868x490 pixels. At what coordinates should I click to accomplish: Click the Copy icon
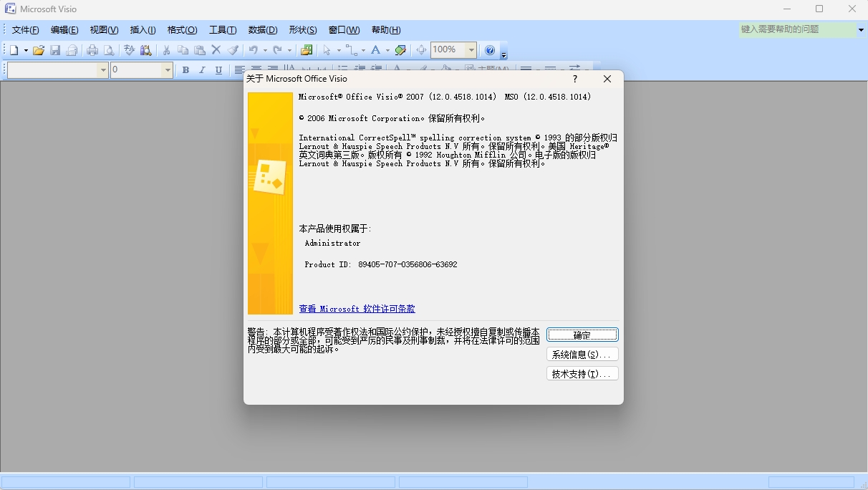click(x=183, y=50)
